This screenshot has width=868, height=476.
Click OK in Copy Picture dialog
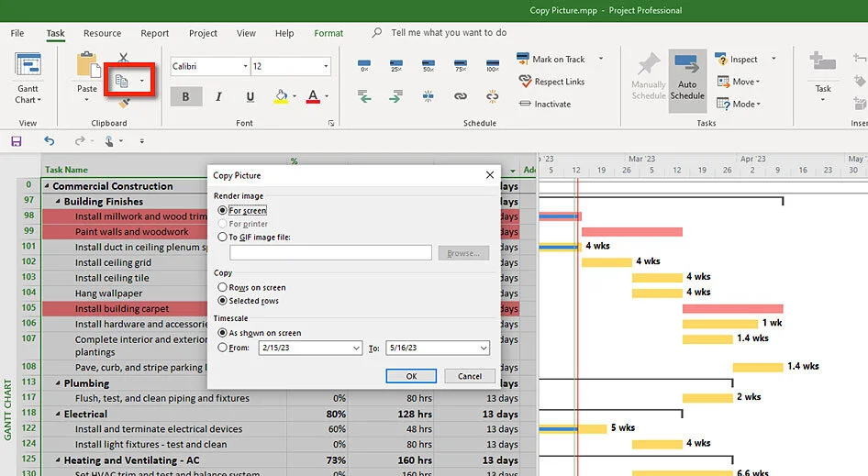411,376
